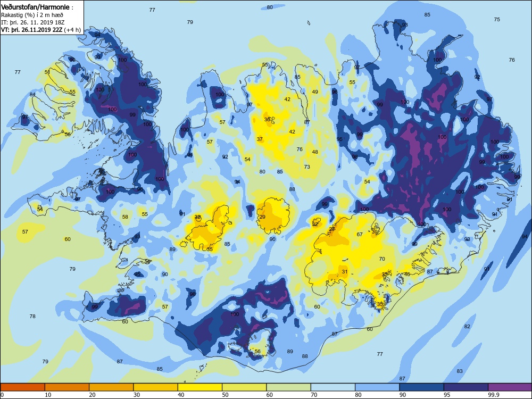Screen dimensions: 532x399
Task: Click the bright yellow 40–50 legend swatch
Action: [200, 387]
